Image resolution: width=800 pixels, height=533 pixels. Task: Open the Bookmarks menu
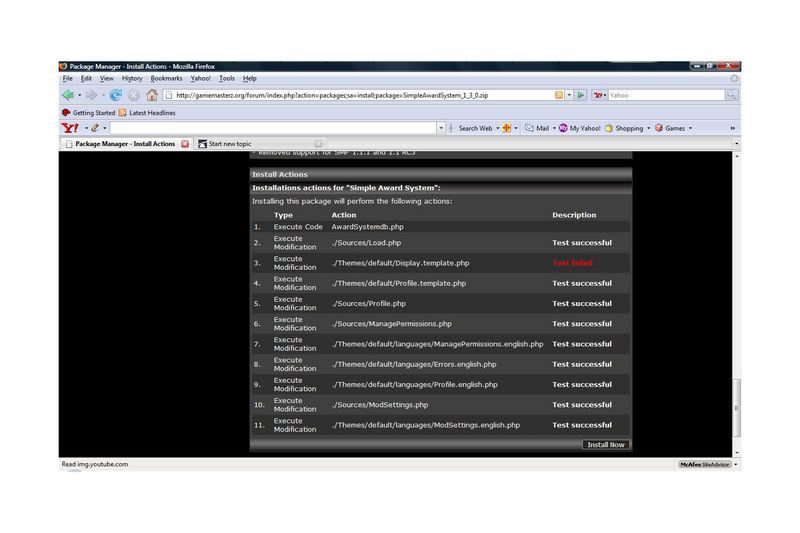tap(166, 79)
